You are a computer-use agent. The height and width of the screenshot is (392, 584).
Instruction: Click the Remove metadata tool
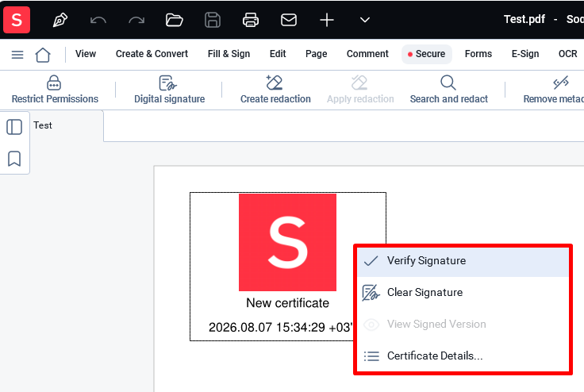coord(554,90)
